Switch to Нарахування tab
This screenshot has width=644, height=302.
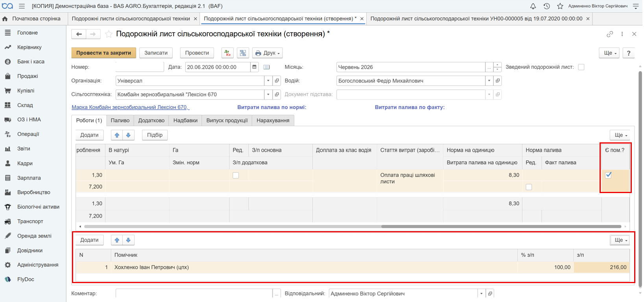(x=273, y=120)
